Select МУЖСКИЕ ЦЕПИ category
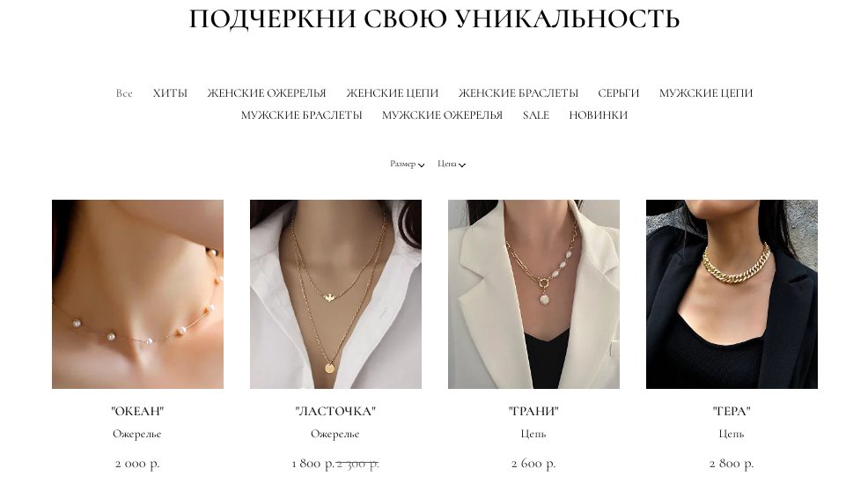Viewport: 868px width, 498px height. point(706,93)
